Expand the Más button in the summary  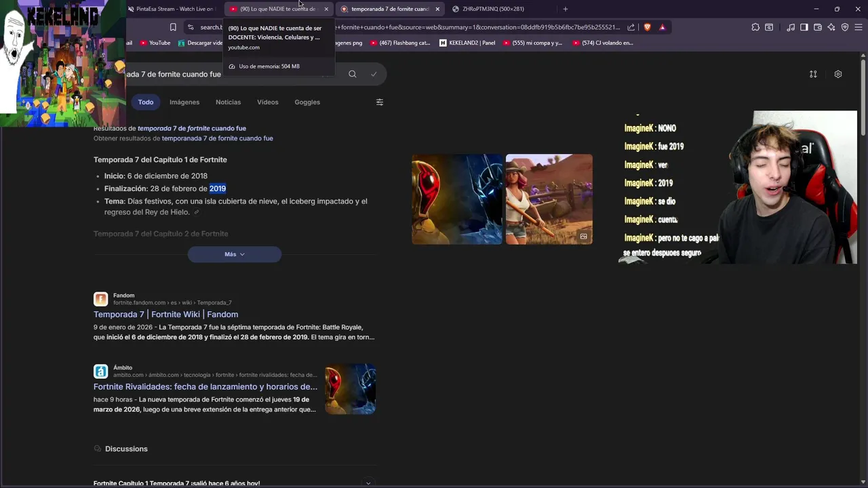(235, 254)
